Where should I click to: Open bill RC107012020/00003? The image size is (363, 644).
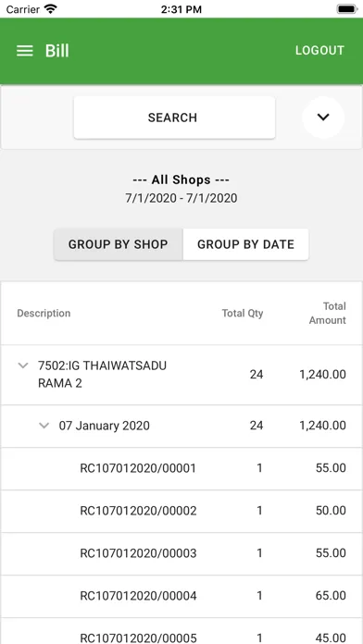coord(181,553)
